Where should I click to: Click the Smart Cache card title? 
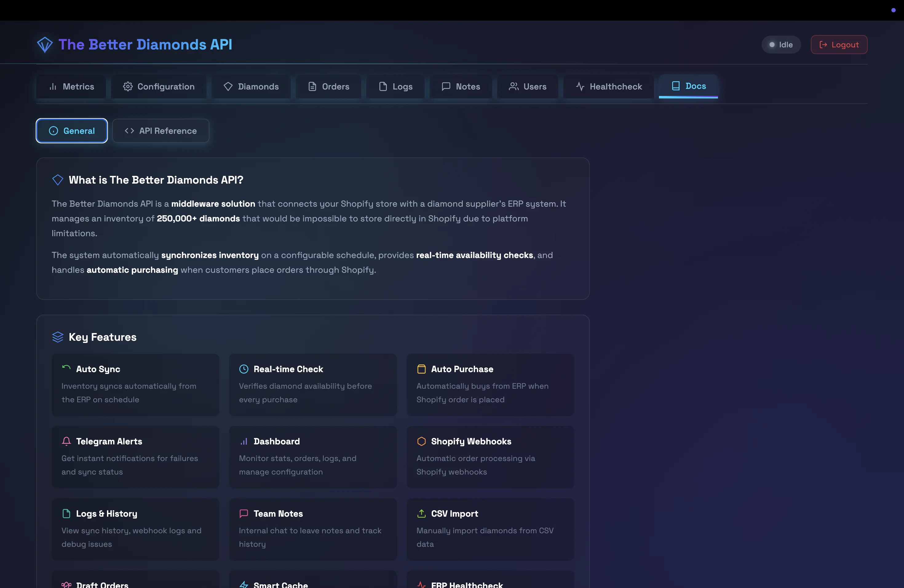coord(280,585)
